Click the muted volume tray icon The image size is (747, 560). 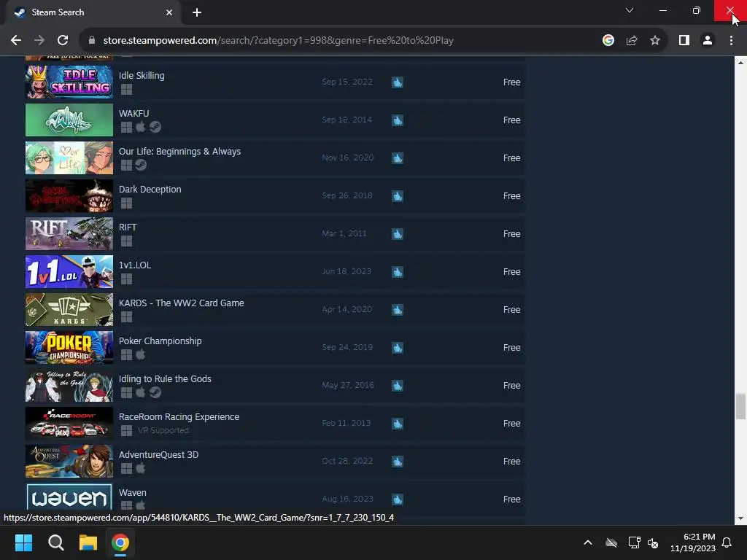pyautogui.click(x=653, y=542)
